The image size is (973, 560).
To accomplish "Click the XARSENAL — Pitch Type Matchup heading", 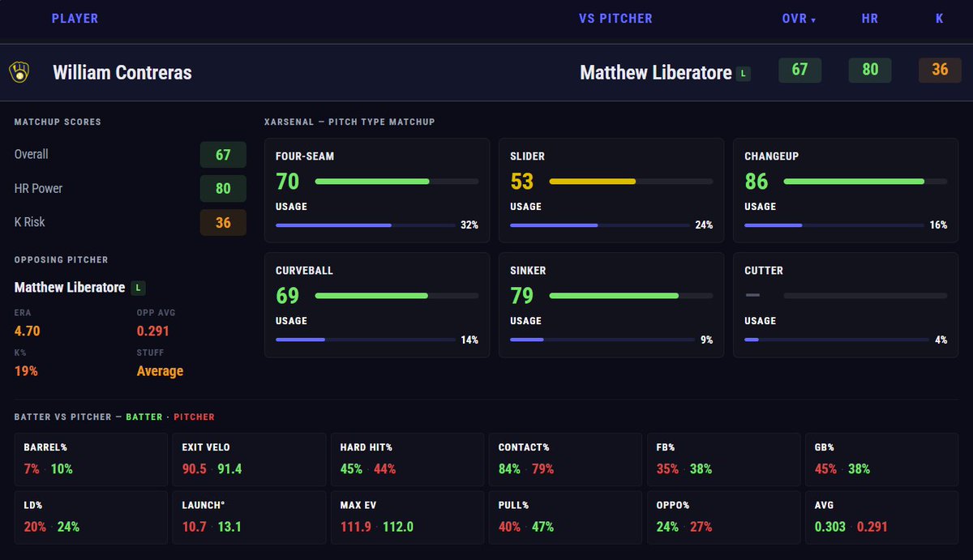I will (349, 122).
